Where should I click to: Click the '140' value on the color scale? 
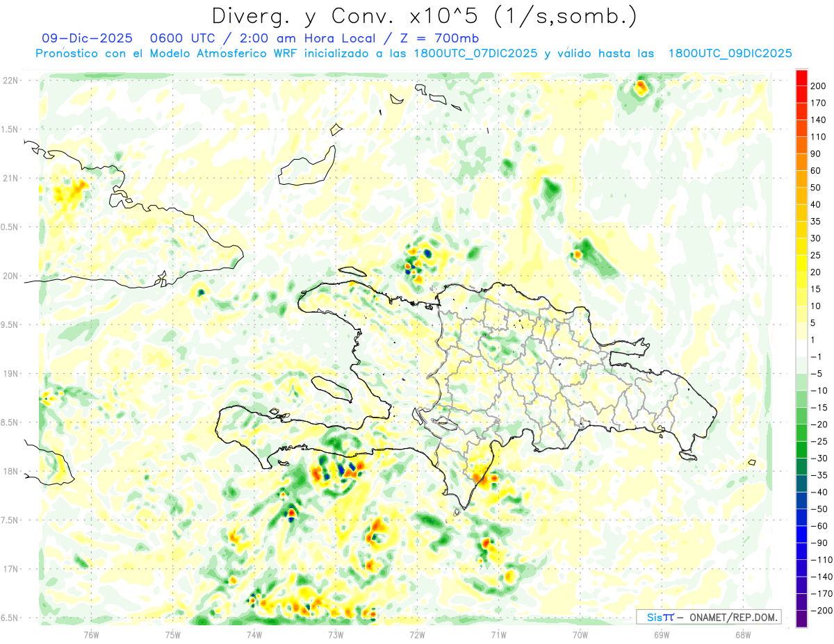[x=819, y=120]
